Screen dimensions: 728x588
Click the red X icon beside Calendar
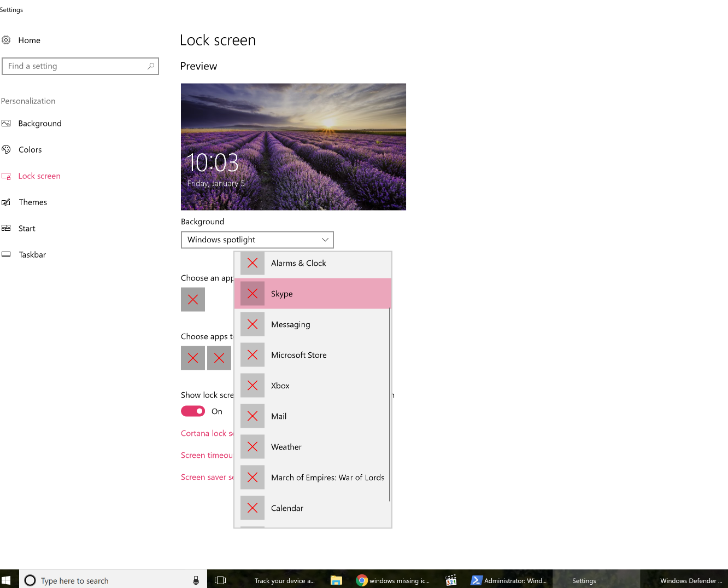(x=252, y=508)
